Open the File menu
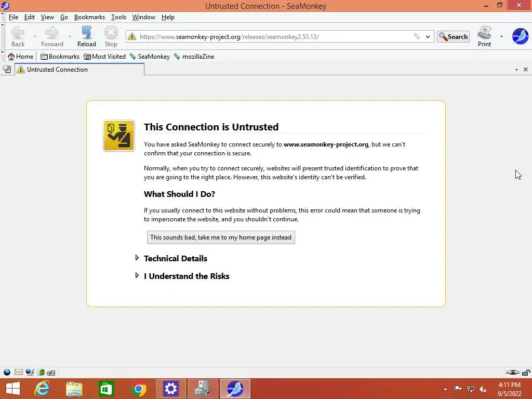This screenshot has height=399, width=532. click(13, 17)
